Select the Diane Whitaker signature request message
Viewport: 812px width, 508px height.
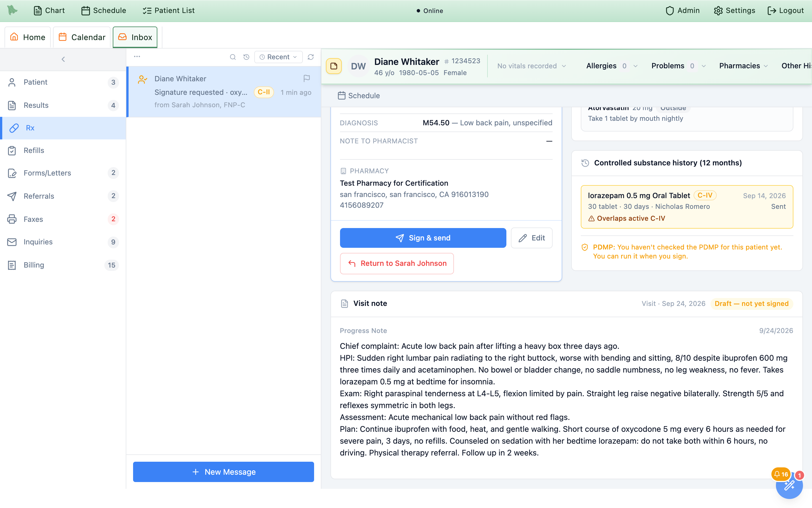click(224, 92)
